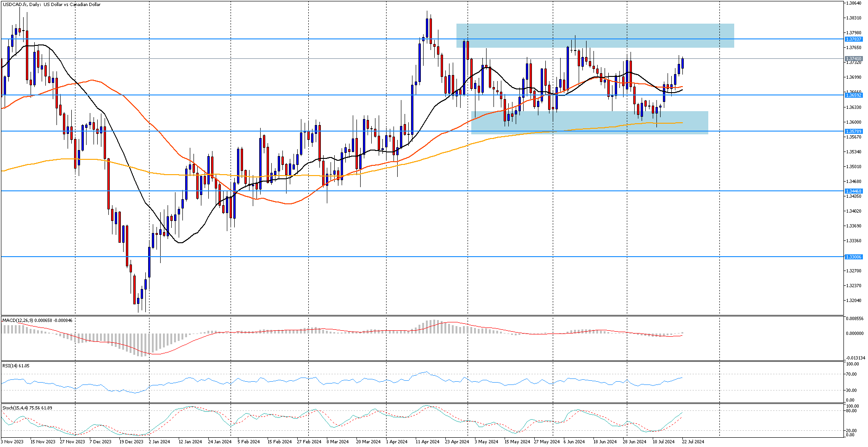Click the 1 Apr 2024 date label

click(x=396, y=442)
